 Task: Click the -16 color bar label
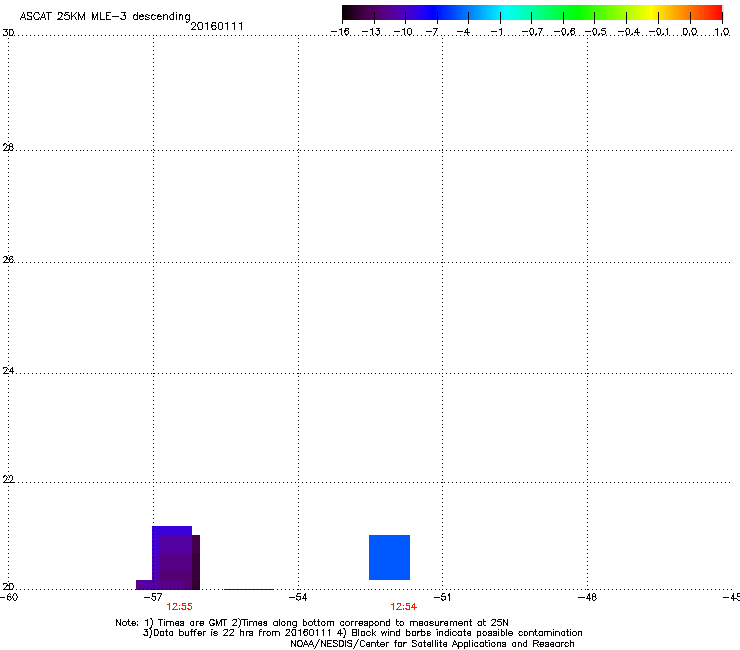click(x=340, y=32)
